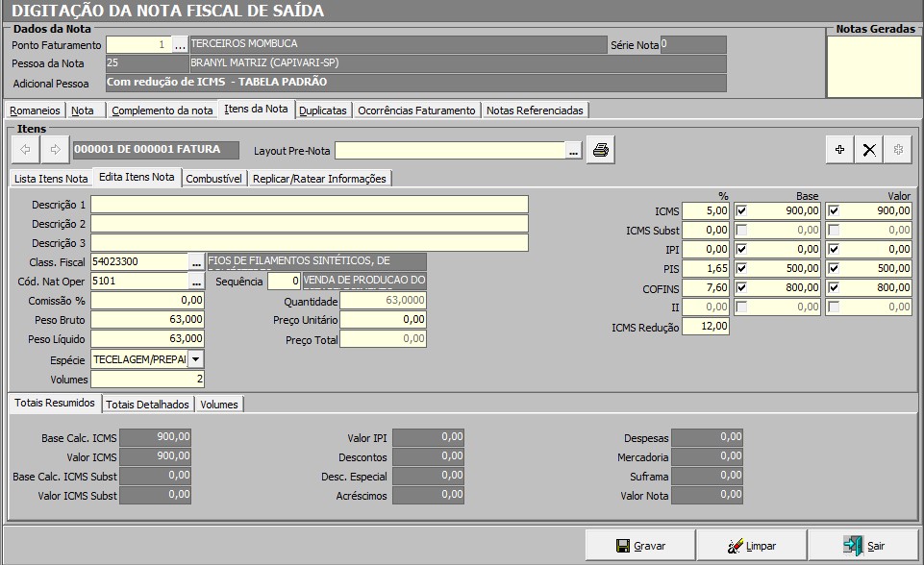
Task: Enable the ICMS Subst Base checkbox
Action: [741, 231]
